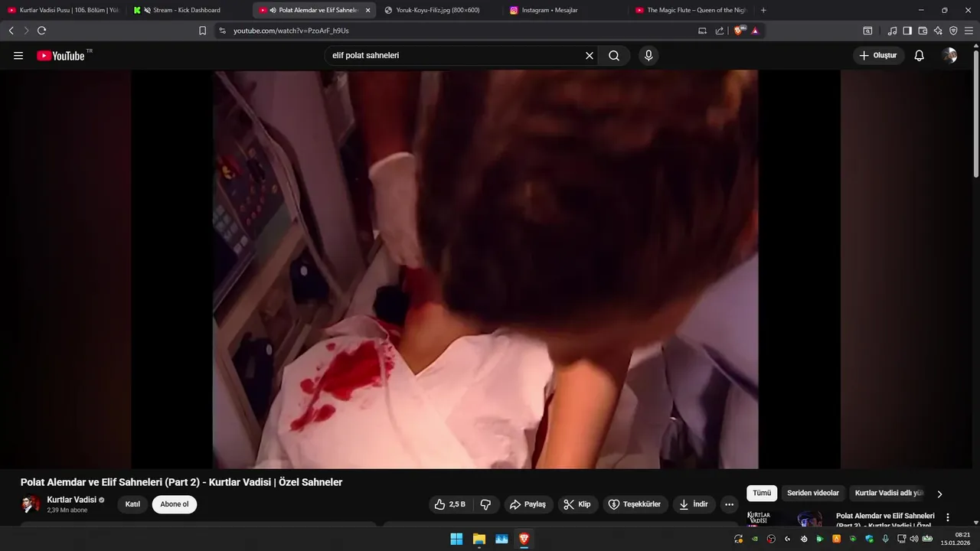This screenshot has width=980, height=551.
Task: Open the Kurtlar Vadisi channel name link
Action: point(72,500)
